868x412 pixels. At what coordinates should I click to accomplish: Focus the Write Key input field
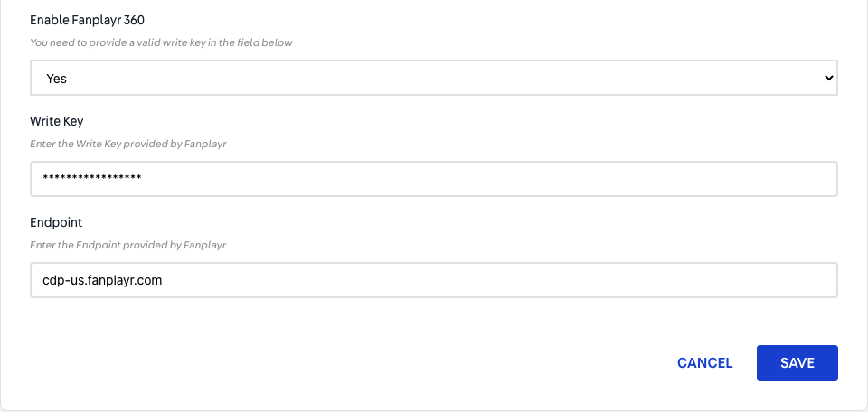(x=433, y=179)
